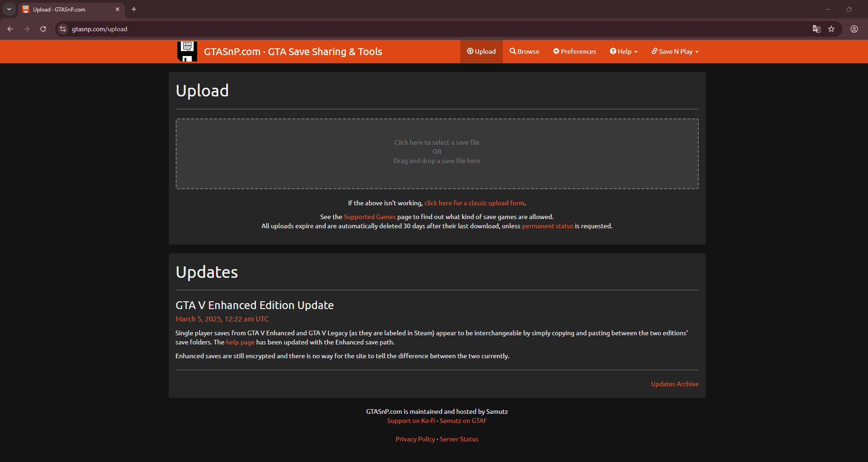Click the save file drop zone
The width and height of the screenshot is (868, 462).
(437, 154)
